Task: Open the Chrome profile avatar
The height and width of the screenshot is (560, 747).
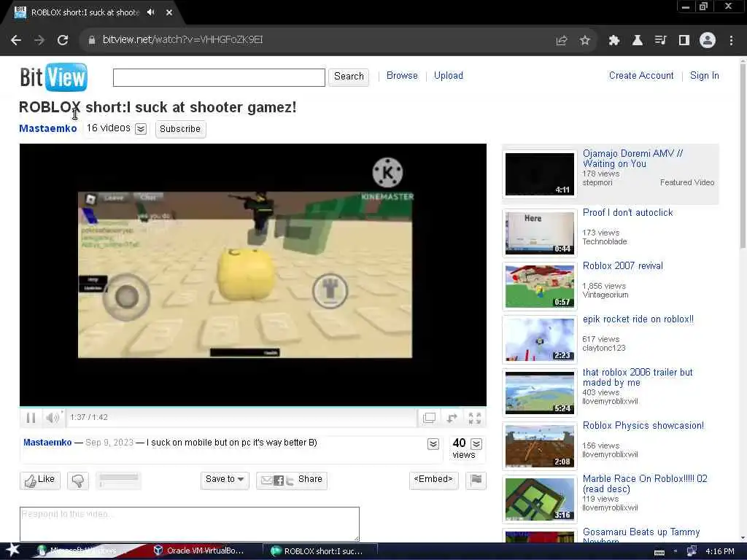Action: 708,41
